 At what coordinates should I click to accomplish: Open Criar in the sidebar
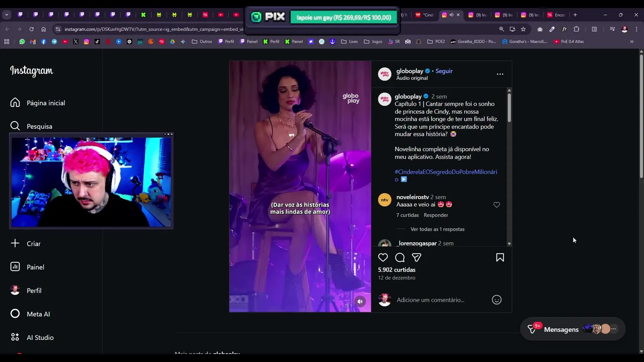point(26,243)
